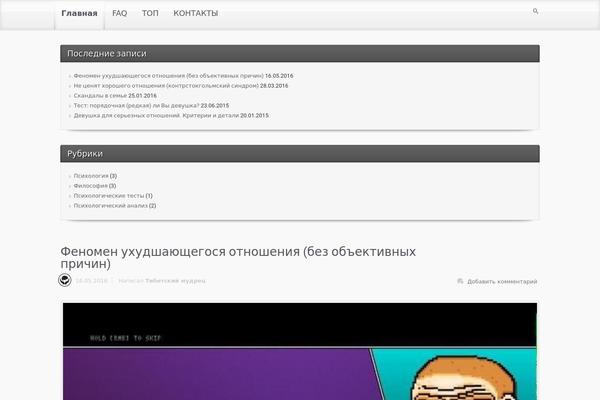Click the date 28.03.2016 in recent posts
This screenshot has height=400, width=600.
coord(274,86)
